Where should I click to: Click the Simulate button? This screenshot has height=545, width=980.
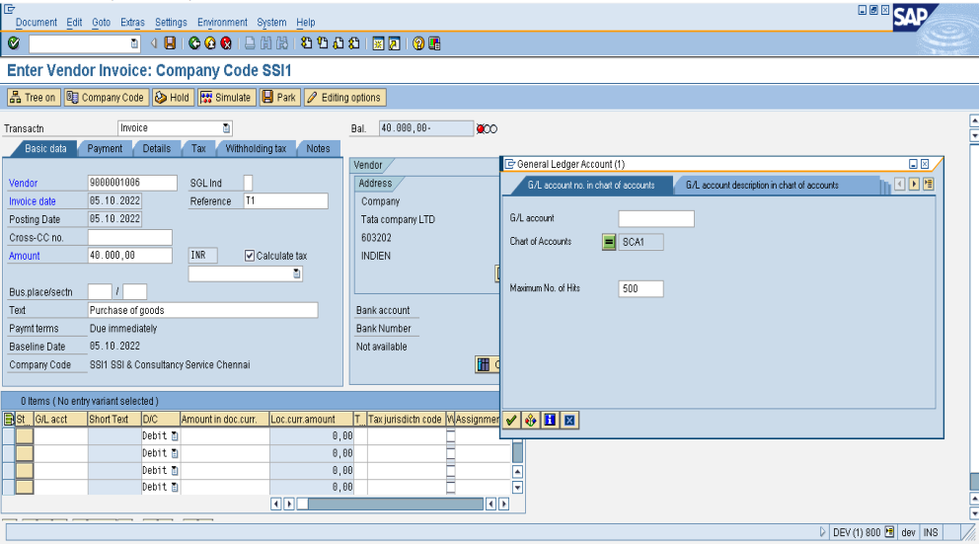point(226,97)
